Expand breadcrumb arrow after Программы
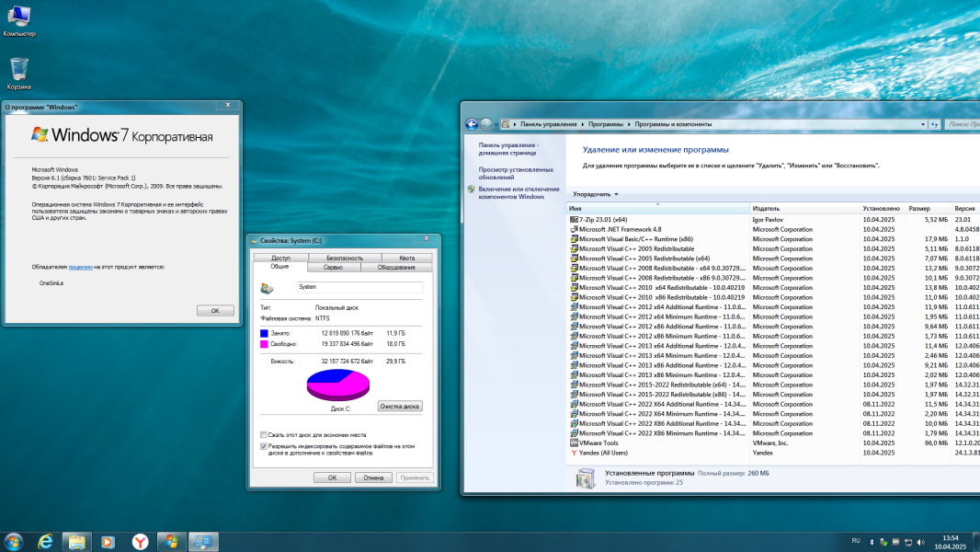Screen dimensions: 980x552 629,124
